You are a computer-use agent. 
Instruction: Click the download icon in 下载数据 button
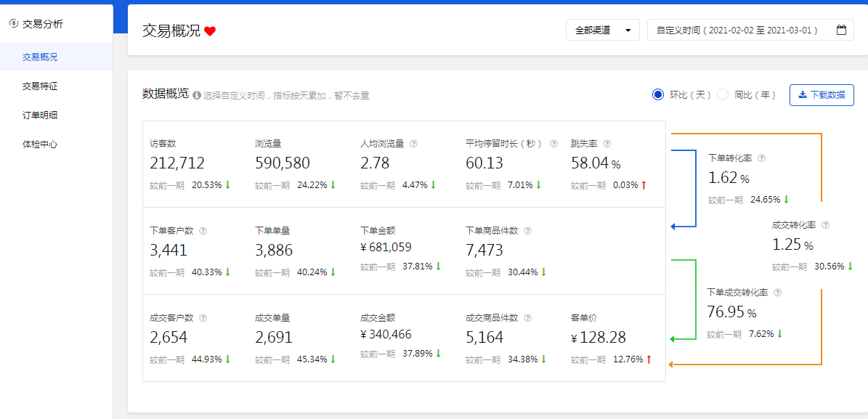[803, 94]
